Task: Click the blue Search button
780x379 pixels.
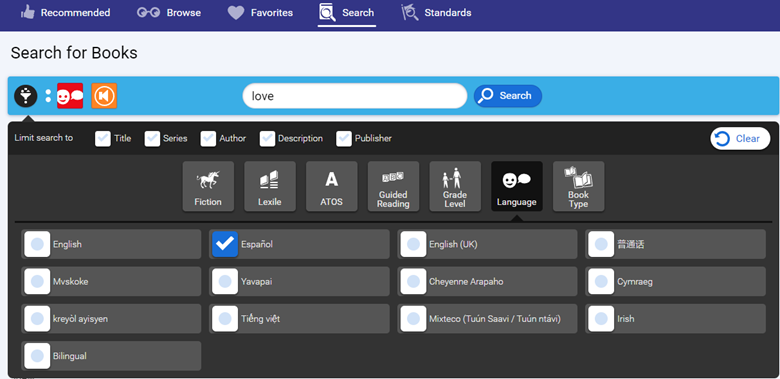Action: [x=507, y=96]
